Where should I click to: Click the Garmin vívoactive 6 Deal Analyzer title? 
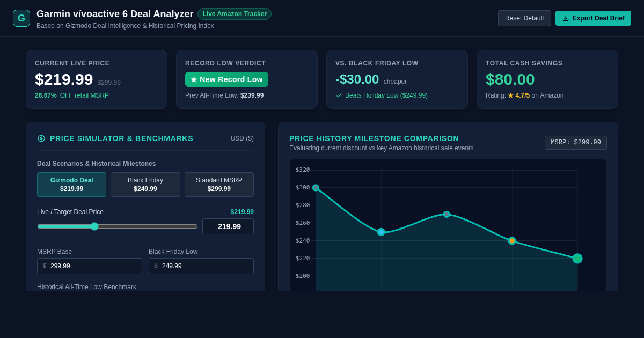(115, 14)
